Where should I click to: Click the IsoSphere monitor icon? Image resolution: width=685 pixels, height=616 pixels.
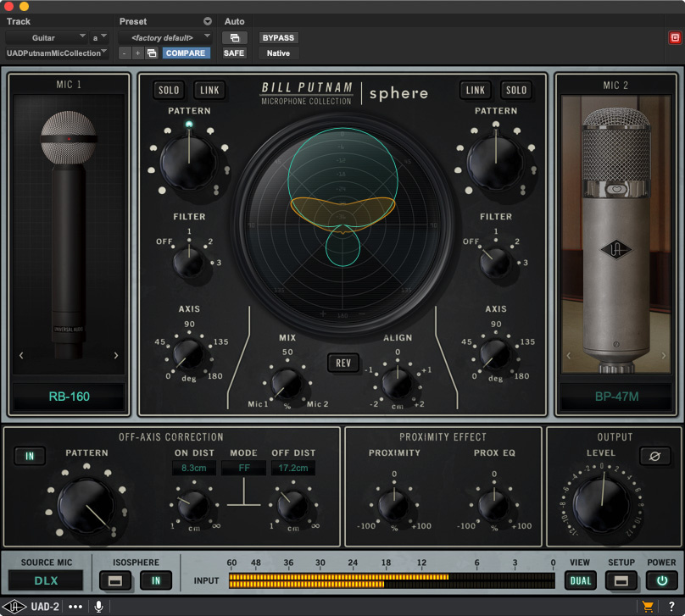click(114, 580)
